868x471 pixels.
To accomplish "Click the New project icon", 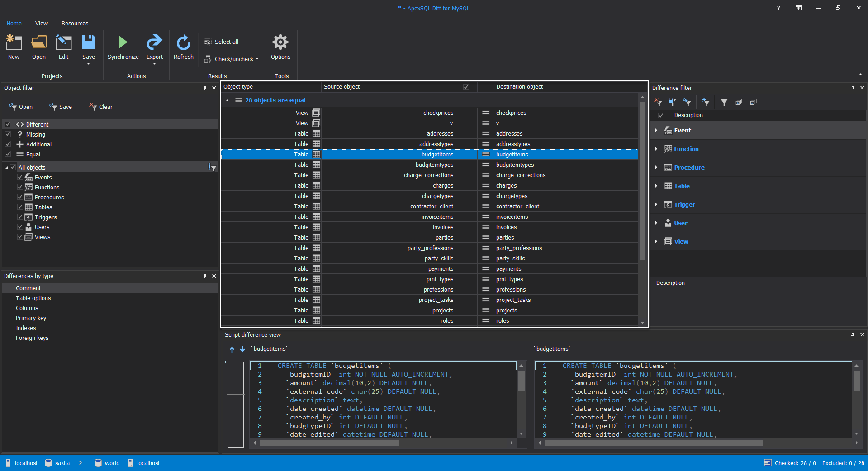I will [x=14, y=42].
